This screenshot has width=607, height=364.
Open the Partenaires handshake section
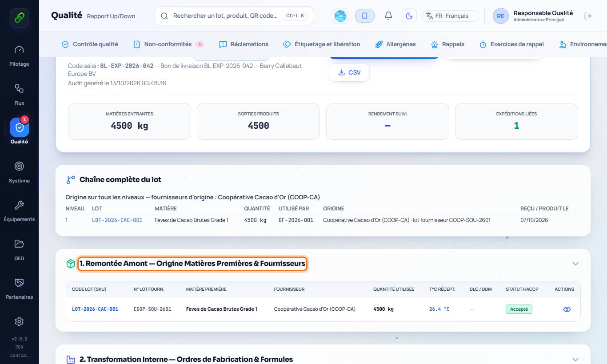(20, 289)
